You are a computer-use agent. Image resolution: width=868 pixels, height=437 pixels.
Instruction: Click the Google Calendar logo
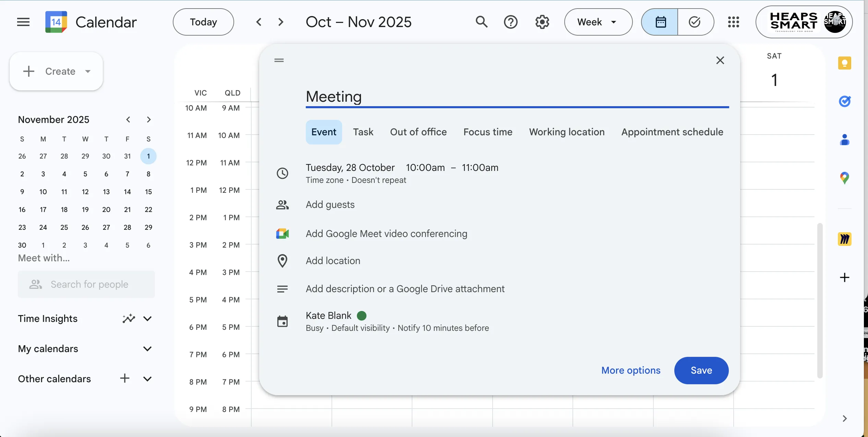click(x=56, y=22)
